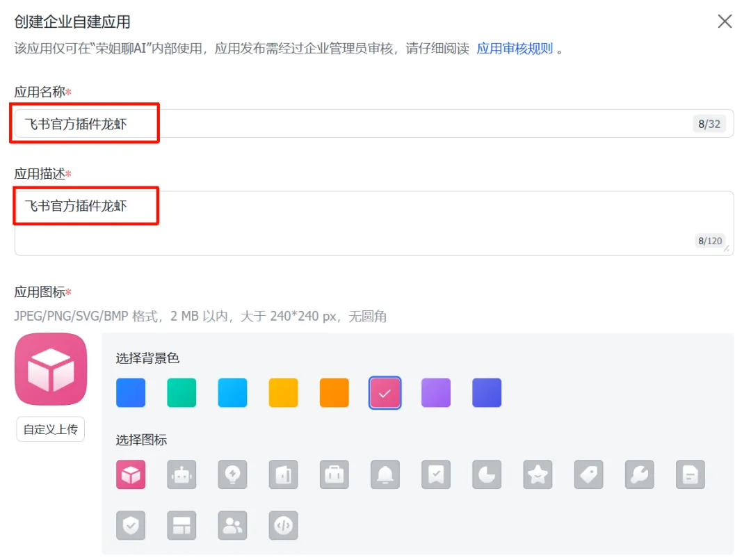Select the shield check icon
The width and height of the screenshot is (751, 560).
(x=131, y=525)
